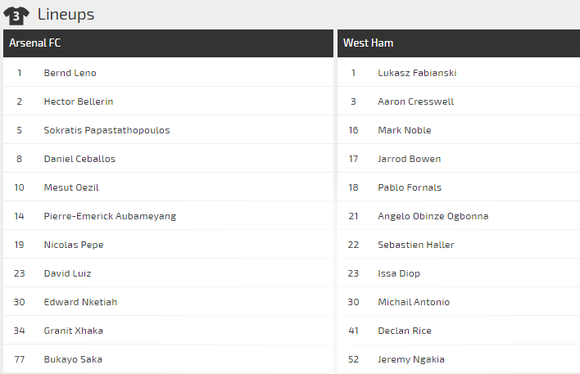Open Hector Bellerin's player profile
Screen dimensions: 580x374
(78, 101)
